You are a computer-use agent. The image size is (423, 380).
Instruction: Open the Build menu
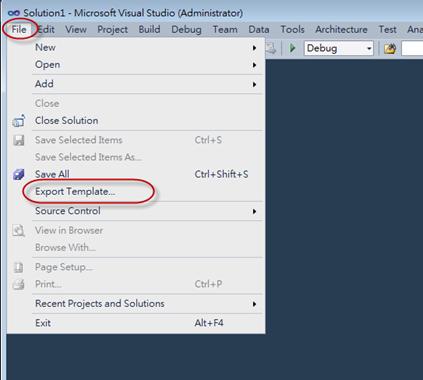149,29
